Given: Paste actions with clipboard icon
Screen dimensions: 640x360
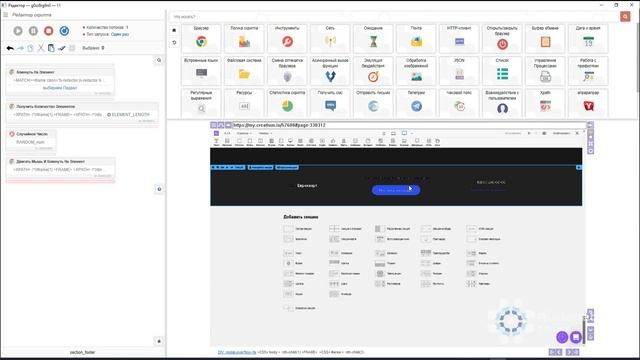Looking at the screenshot, I should pos(51,48).
